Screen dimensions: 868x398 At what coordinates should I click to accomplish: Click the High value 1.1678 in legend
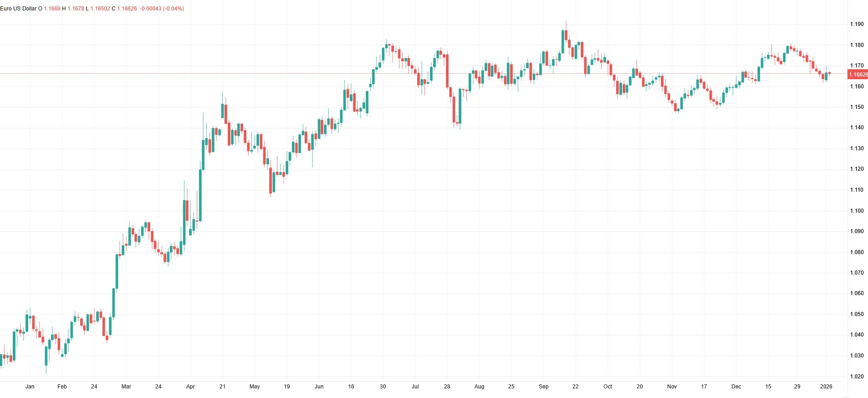76,9
